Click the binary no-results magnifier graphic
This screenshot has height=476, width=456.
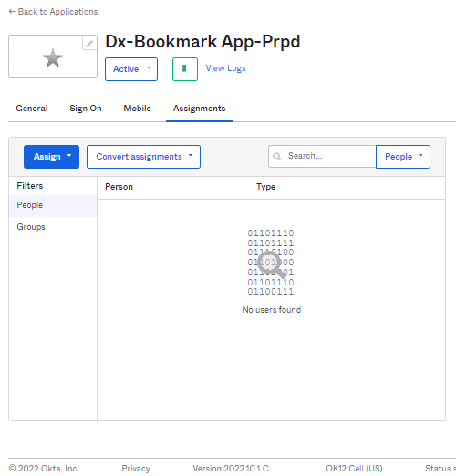coord(271,262)
